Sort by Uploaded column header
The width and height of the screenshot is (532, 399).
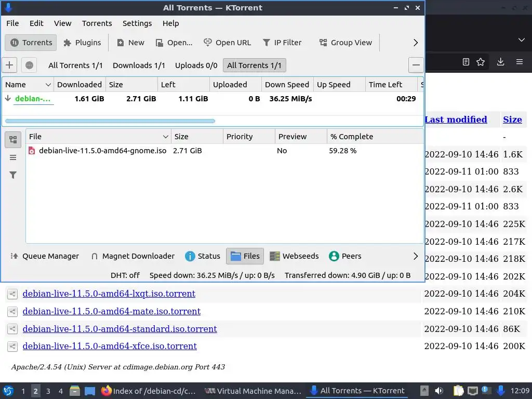pos(235,85)
